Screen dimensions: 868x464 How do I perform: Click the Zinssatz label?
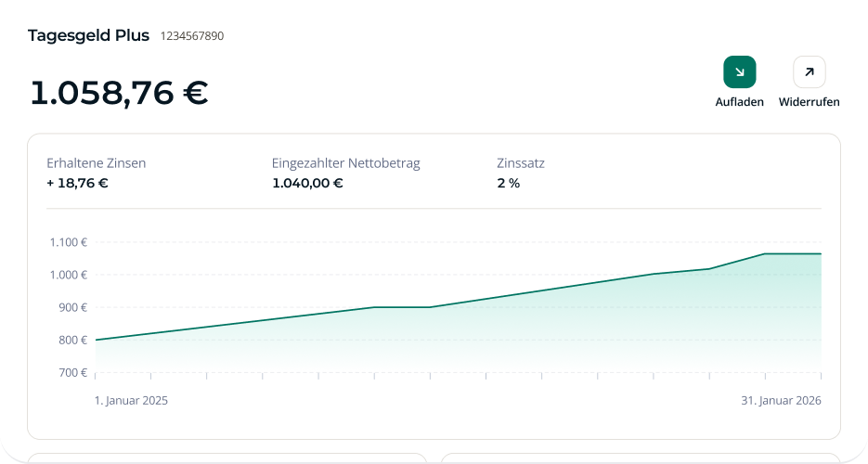pyautogui.click(x=520, y=163)
